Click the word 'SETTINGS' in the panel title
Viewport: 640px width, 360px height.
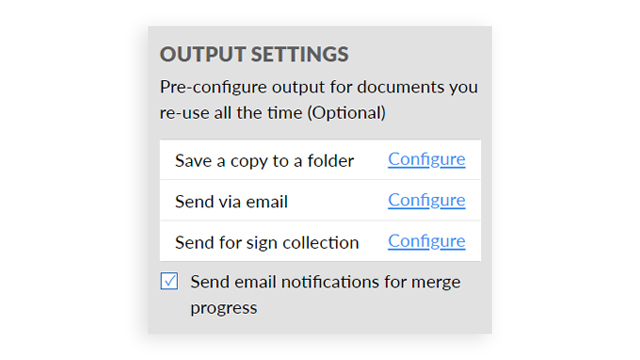pos(300,54)
